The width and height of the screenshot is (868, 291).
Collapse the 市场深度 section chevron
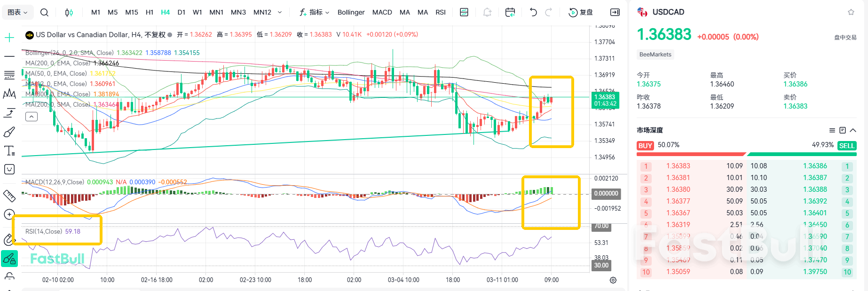click(853, 130)
